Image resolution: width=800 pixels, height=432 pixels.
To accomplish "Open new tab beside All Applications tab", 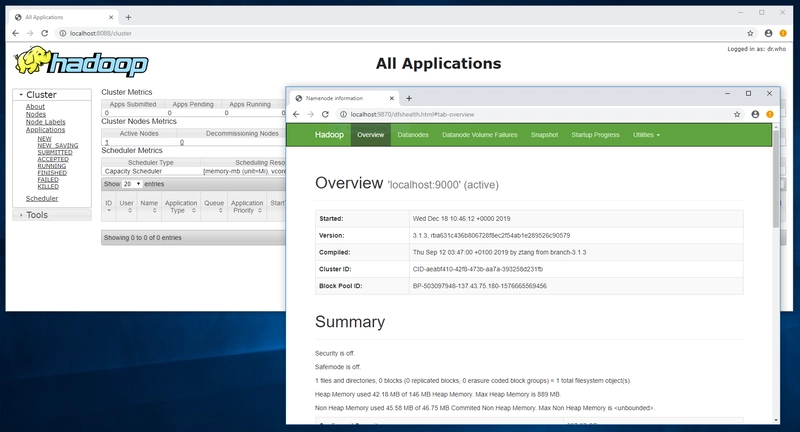I will tap(128, 17).
